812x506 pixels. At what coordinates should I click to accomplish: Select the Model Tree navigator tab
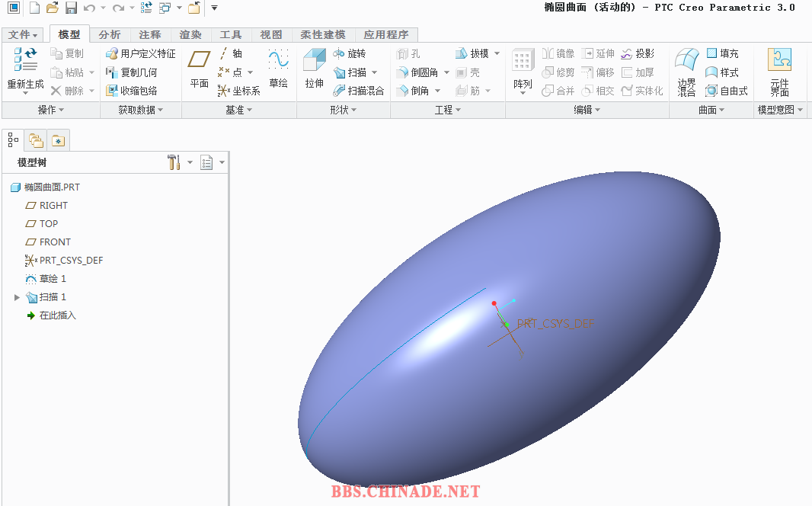[x=13, y=140]
